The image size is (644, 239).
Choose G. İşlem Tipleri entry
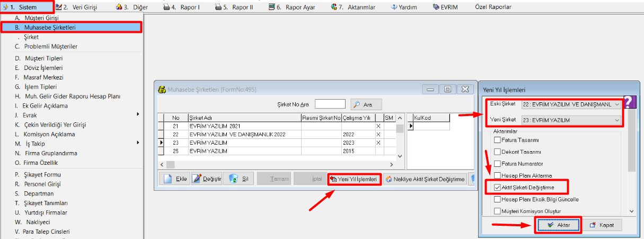tap(72, 87)
